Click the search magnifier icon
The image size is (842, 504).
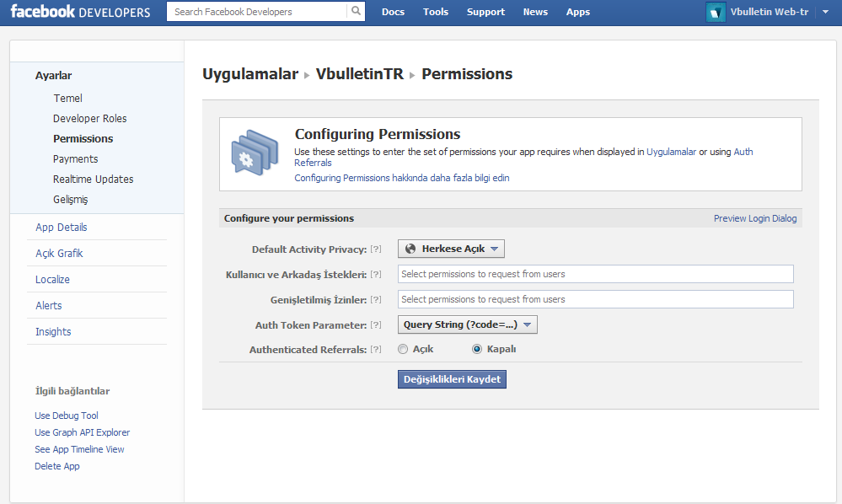[357, 12]
